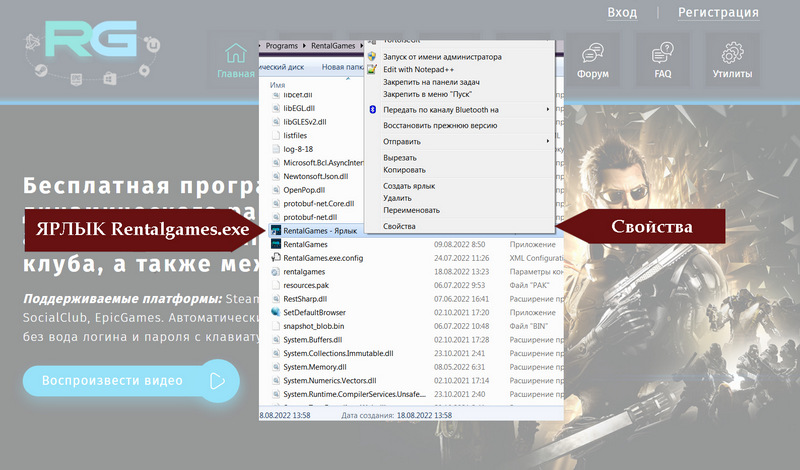The height and width of the screenshot is (470, 800).
Task: Open the Утилиты gear icon
Action: (x=732, y=53)
